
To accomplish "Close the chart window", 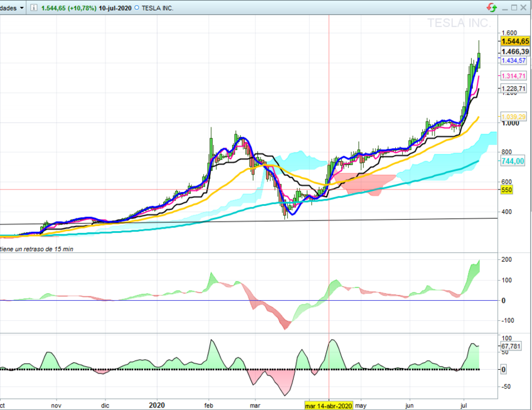I will pyautogui.click(x=523, y=8).
